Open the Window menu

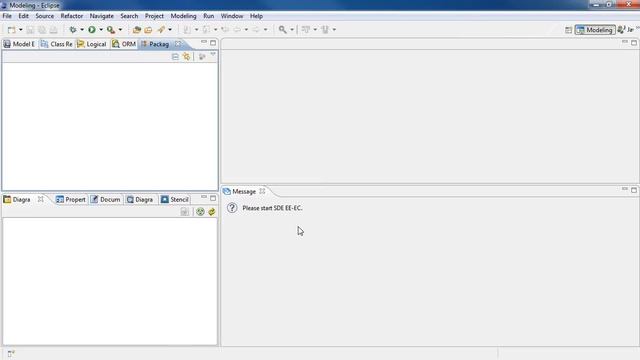click(232, 16)
